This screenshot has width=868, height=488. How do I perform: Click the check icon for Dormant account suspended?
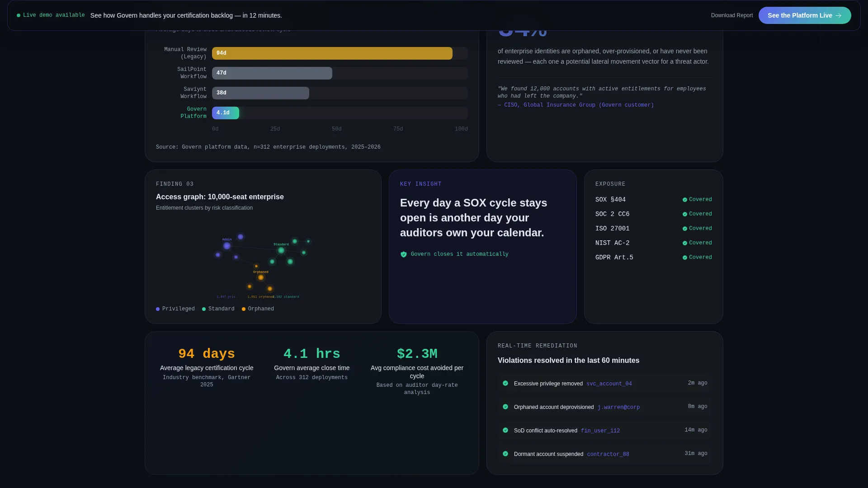(x=505, y=454)
